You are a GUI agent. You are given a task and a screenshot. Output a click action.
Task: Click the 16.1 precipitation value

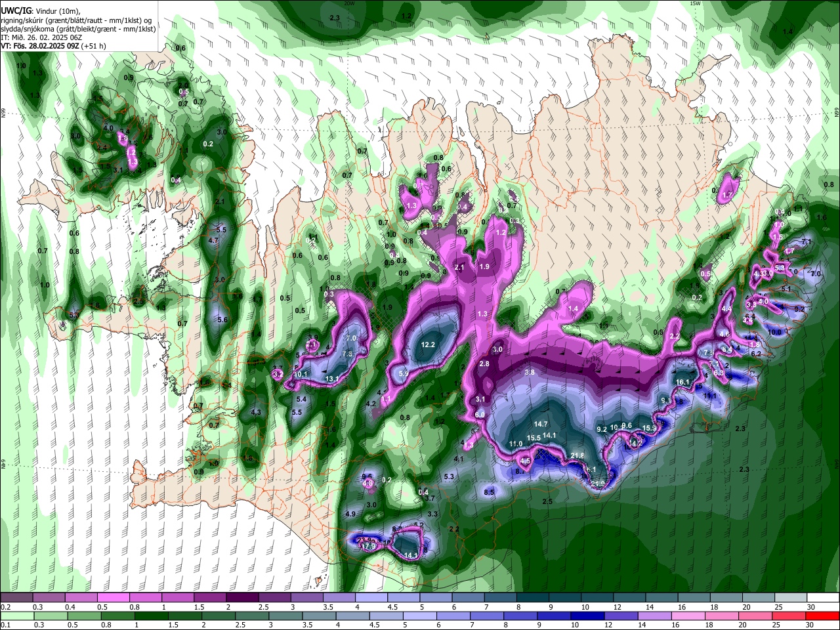click(x=682, y=382)
